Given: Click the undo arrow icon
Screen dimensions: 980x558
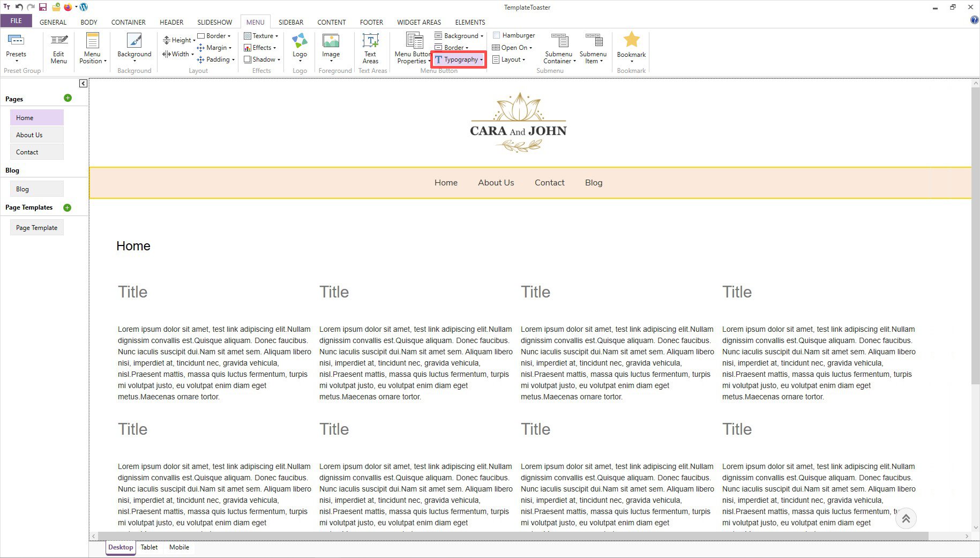Looking at the screenshot, I should tap(19, 7).
